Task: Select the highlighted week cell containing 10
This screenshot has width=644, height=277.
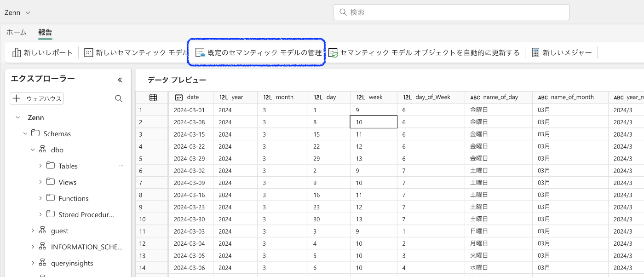Action: pyautogui.click(x=374, y=121)
